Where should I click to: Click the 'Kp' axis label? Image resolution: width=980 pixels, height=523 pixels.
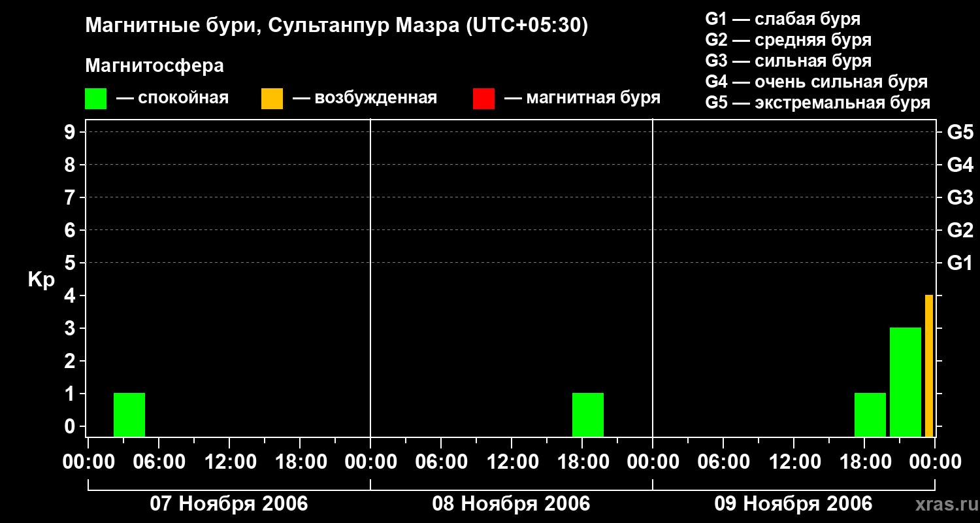[41, 280]
